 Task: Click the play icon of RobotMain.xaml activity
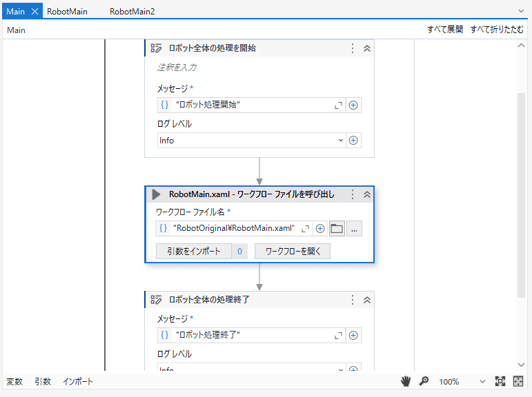[156, 194]
